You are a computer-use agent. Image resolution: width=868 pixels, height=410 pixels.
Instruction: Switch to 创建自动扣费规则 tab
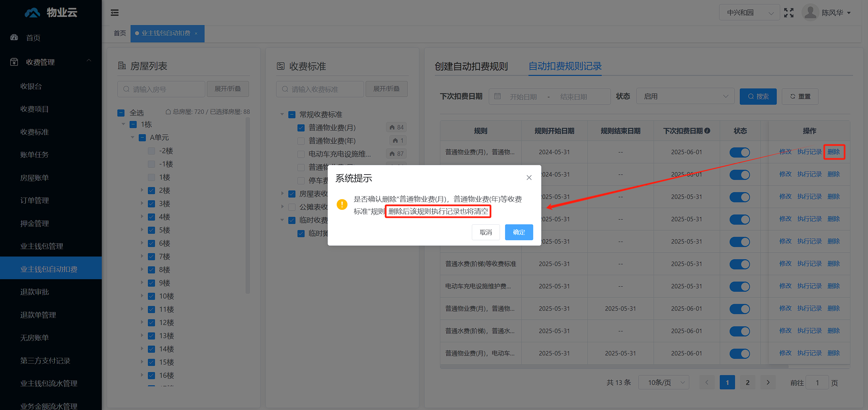point(471,66)
